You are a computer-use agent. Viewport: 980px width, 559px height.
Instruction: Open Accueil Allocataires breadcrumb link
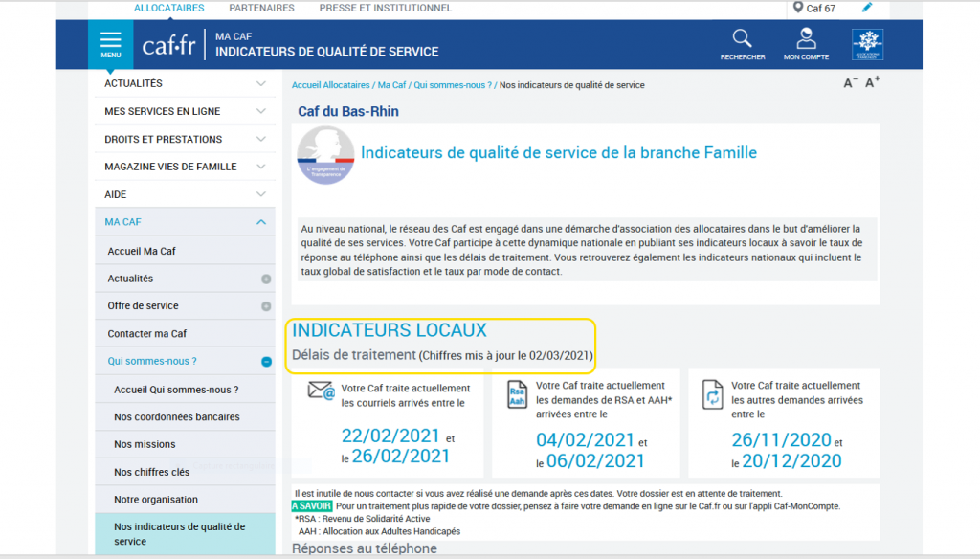(x=332, y=85)
